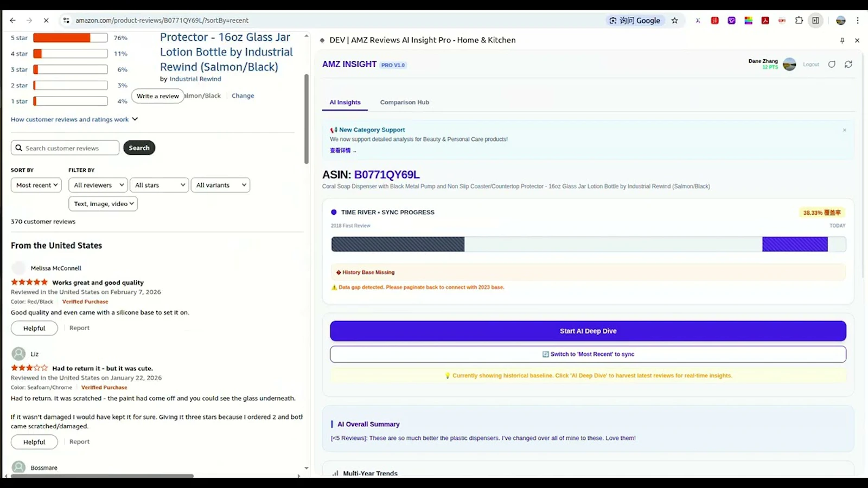Click Logout in AMZ Insight panel

pyautogui.click(x=811, y=65)
